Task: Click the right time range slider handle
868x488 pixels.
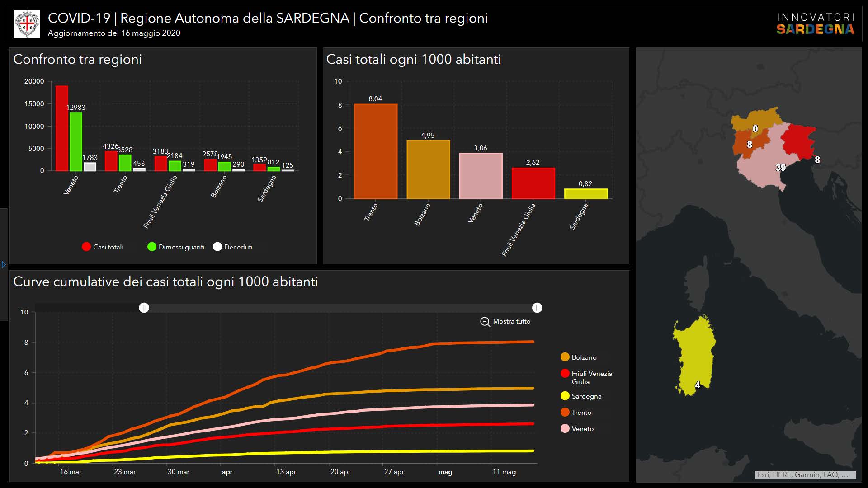Action: pyautogui.click(x=537, y=308)
